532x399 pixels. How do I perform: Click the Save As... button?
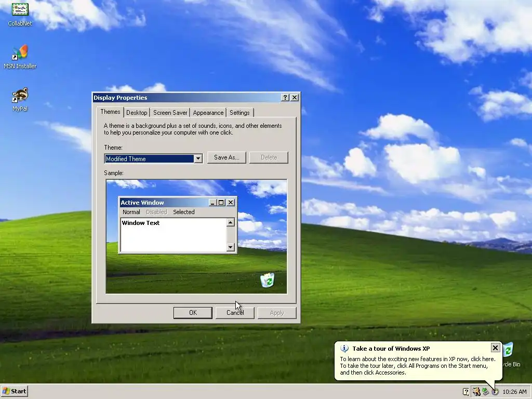coord(227,157)
